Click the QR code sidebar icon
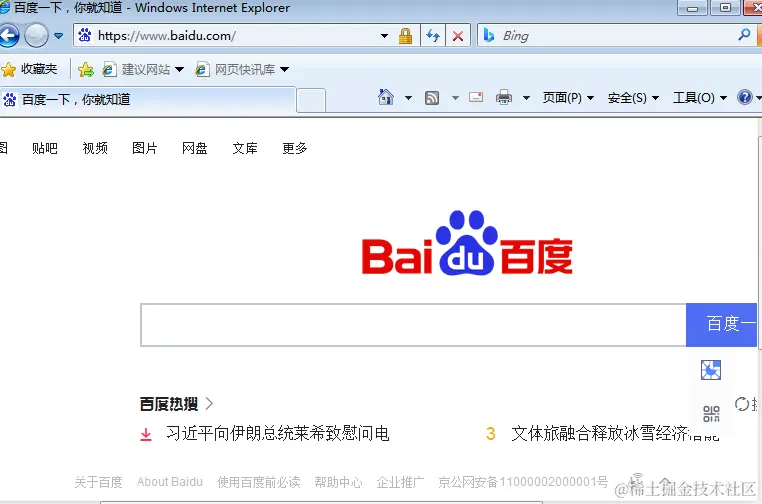 point(711,414)
